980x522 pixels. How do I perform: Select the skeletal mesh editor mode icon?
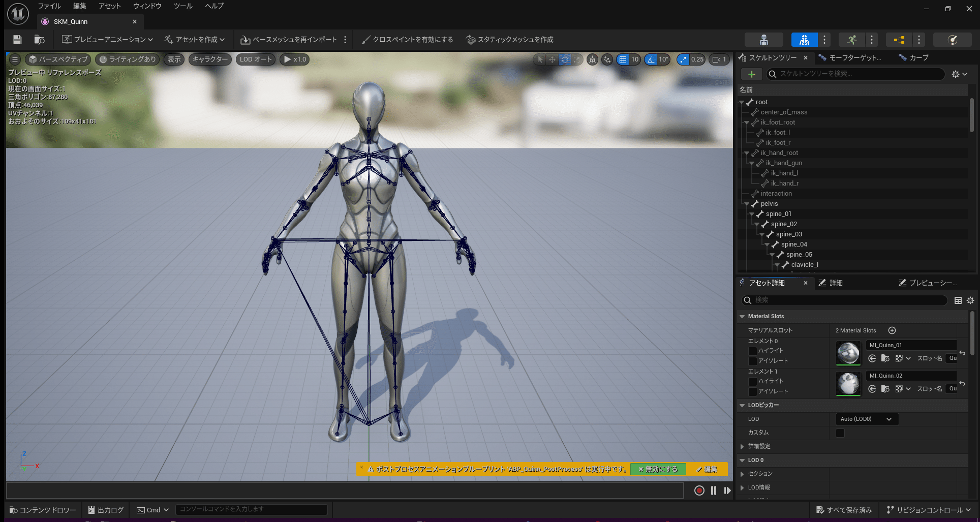coord(804,40)
